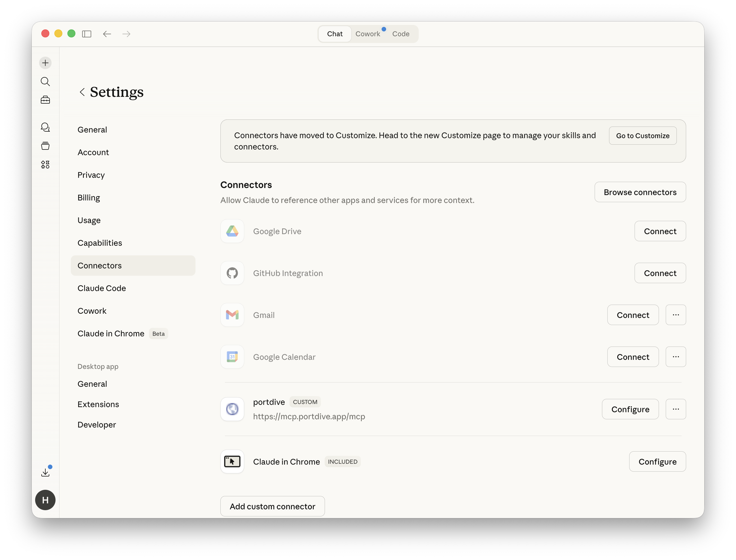Click the portdive MCP URL text
The image size is (736, 560).
point(309,417)
